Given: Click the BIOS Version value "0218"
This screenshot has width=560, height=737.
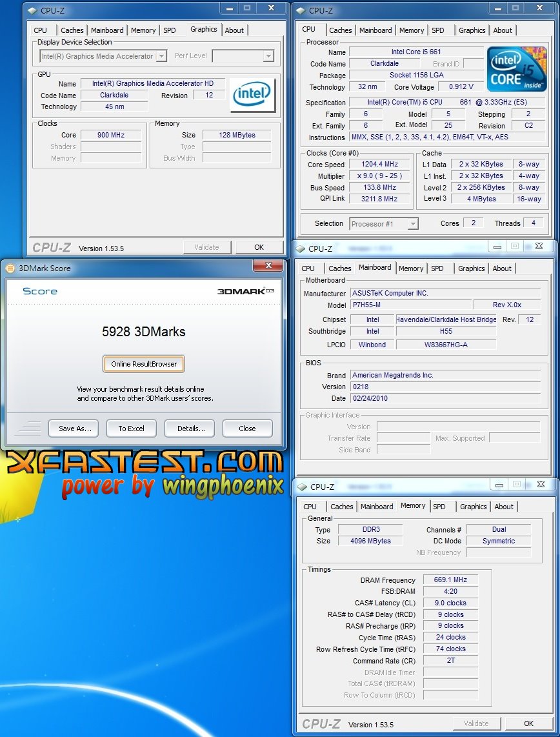Looking at the screenshot, I should point(446,387).
